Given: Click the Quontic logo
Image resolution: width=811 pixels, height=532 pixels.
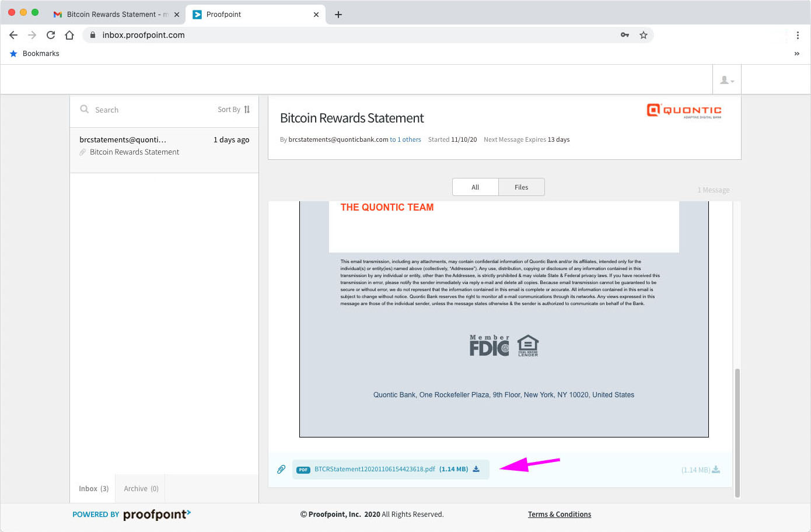Looking at the screenshot, I should coord(684,110).
